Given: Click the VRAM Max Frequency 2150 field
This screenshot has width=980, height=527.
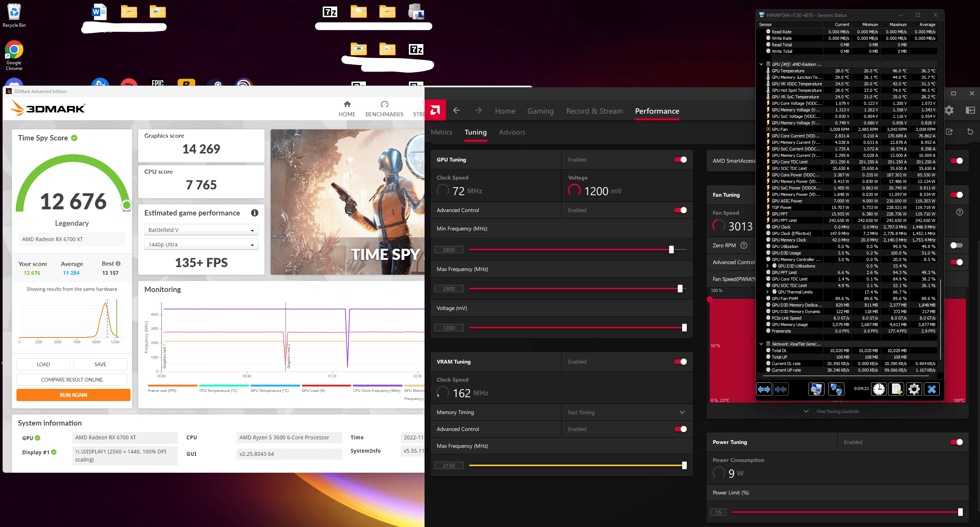Looking at the screenshot, I should [449, 465].
